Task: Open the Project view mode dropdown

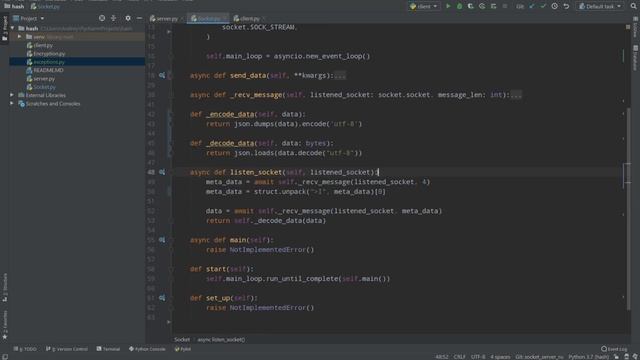Action: coord(29,18)
